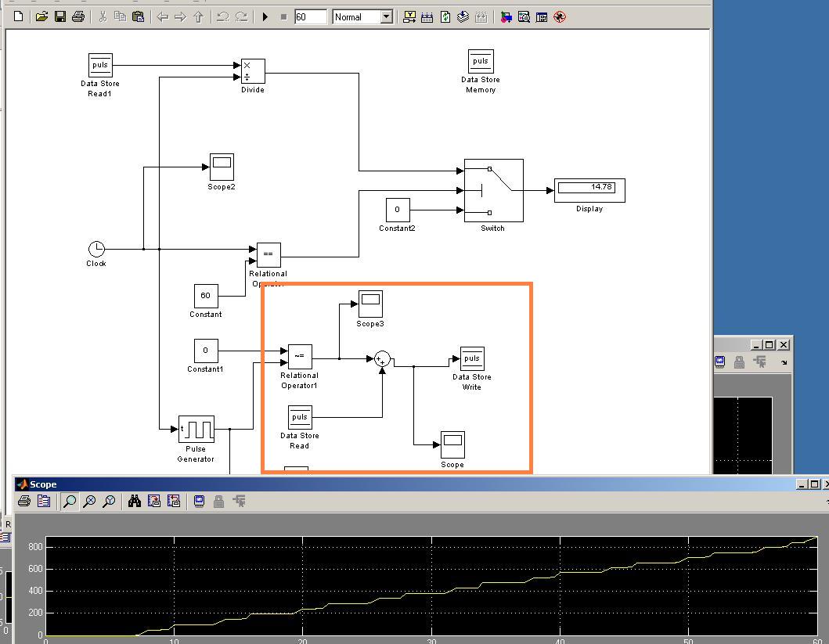Start the simulation with the play button
Screen dimensions: 829x644
click(265, 16)
